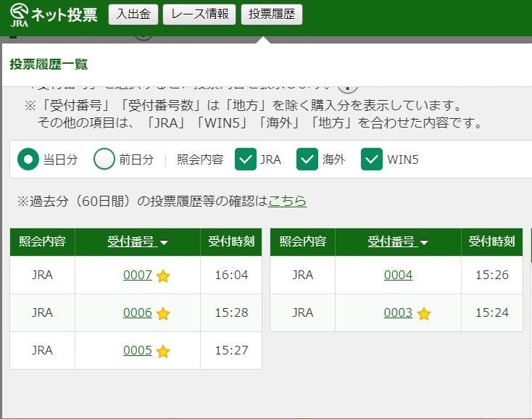Click the star icon next to receipt 0005
This screenshot has height=419, width=532.
163,351
